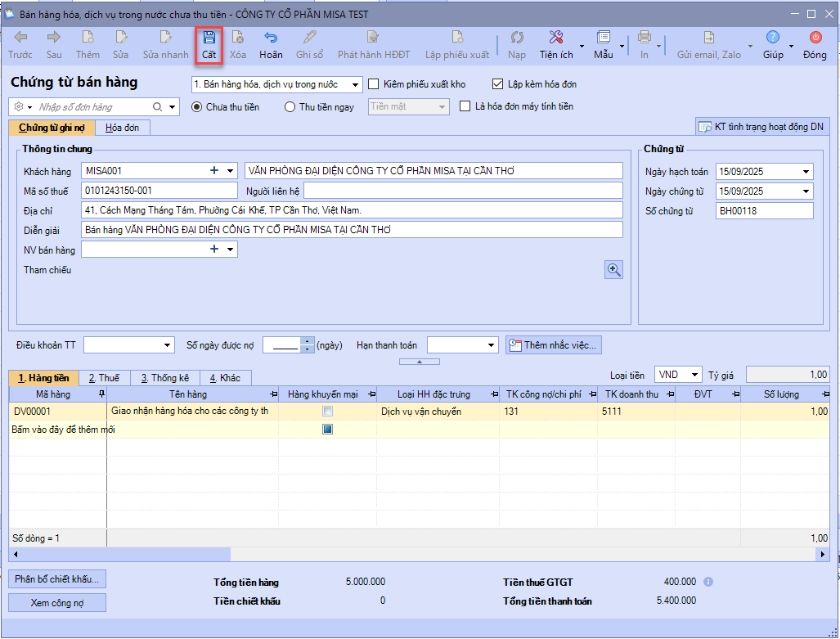
Task: Select the Thu tiền ngay radio button
Action: [290, 107]
